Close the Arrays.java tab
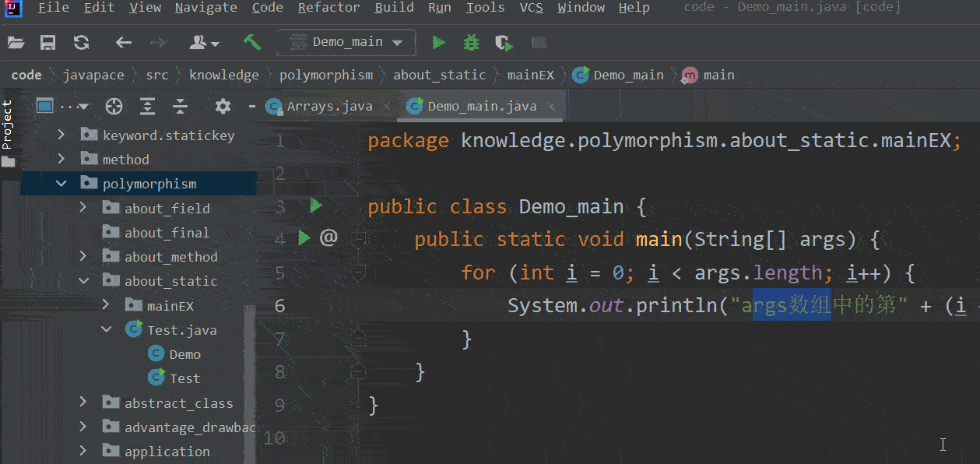Screen dimensions: 980x464 pyautogui.click(x=388, y=107)
